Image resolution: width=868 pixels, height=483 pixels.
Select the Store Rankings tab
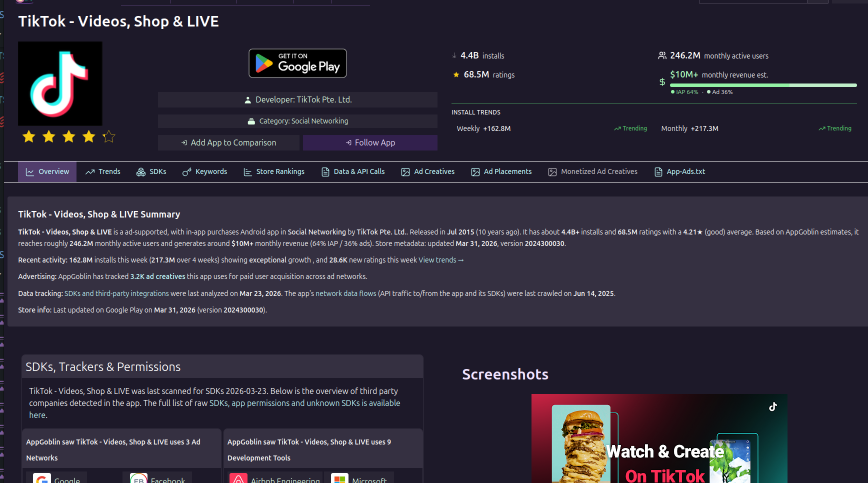coord(274,171)
